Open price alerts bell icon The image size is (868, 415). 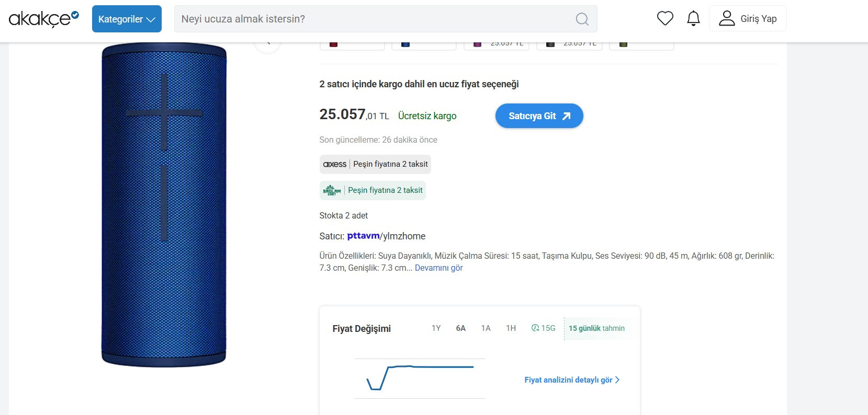coord(693,18)
